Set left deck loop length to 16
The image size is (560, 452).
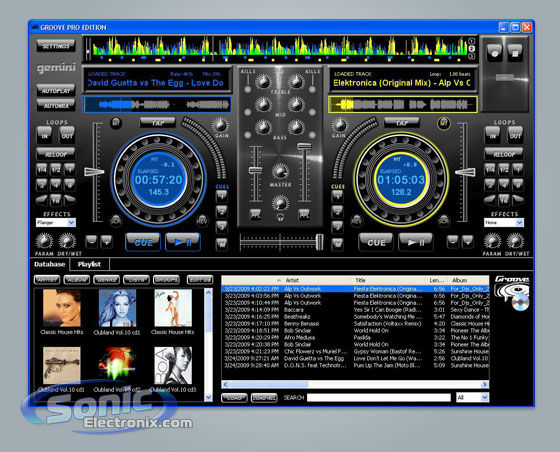(x=56, y=200)
